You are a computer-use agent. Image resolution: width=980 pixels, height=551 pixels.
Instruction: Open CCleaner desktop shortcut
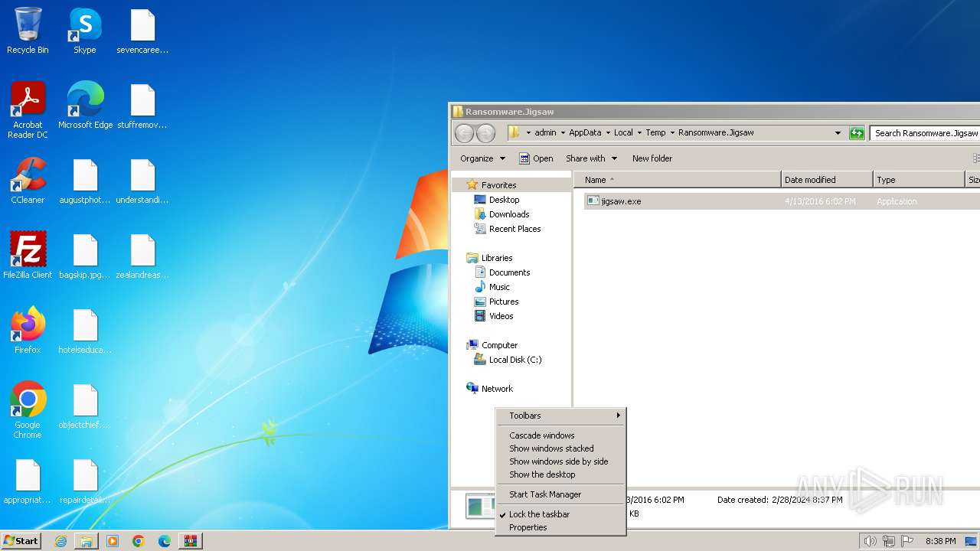[x=28, y=180]
